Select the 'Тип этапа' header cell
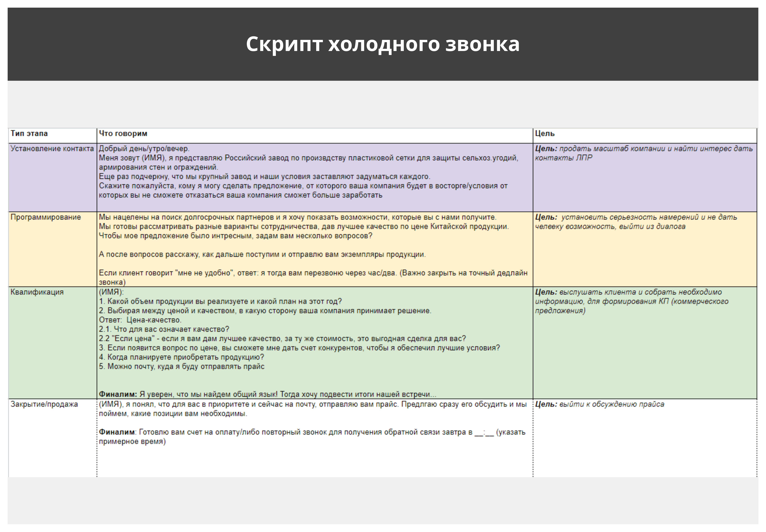Screen dimensions: 766x532 click(x=29, y=134)
